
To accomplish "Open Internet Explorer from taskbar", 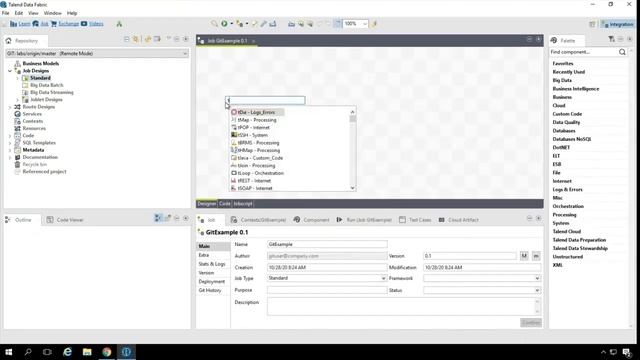I will pos(67,352).
